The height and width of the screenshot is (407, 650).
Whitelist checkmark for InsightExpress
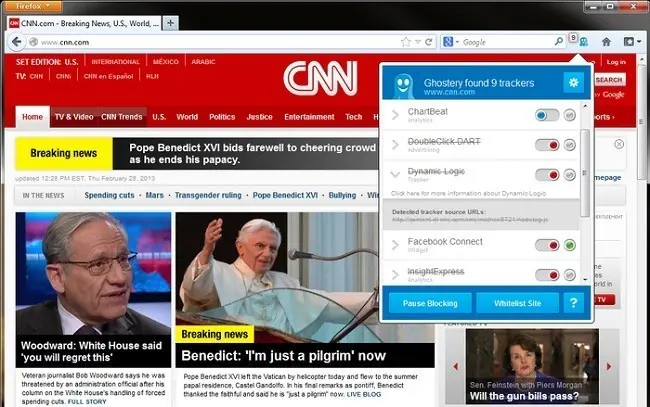(x=570, y=275)
